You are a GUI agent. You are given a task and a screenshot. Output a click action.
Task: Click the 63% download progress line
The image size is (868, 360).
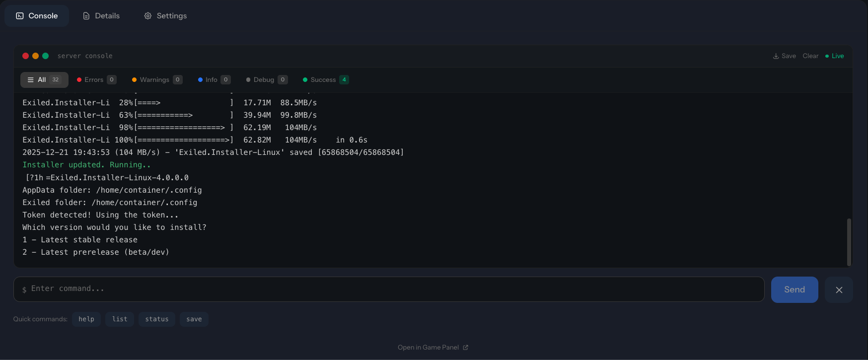click(169, 115)
